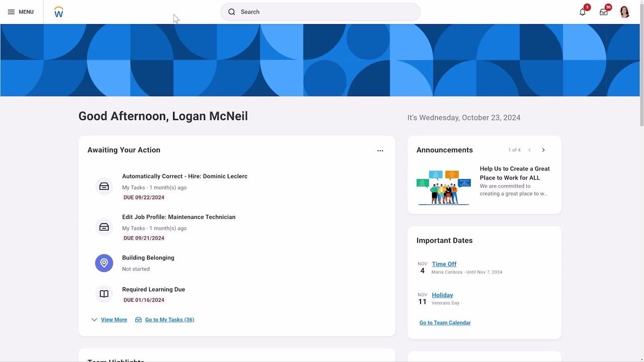The image size is (644, 362).
Task: Click the '1 of 4' announcement counter
Action: click(514, 150)
